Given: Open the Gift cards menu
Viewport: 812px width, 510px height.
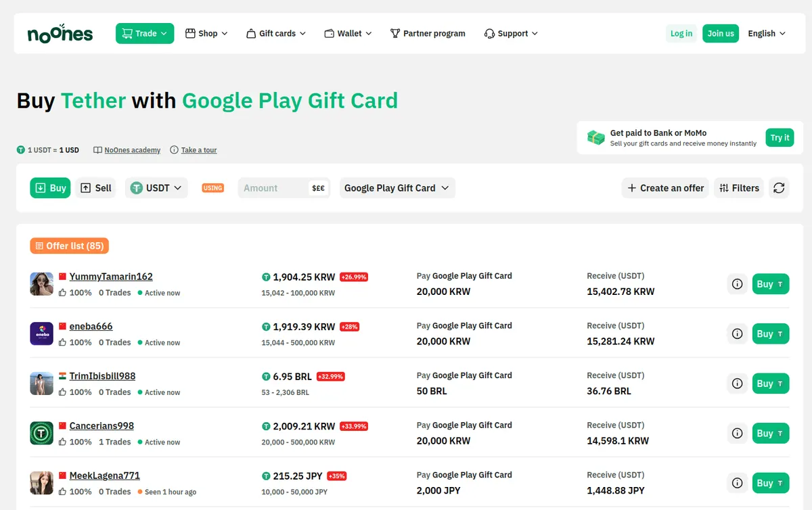Looking at the screenshot, I should 276,33.
